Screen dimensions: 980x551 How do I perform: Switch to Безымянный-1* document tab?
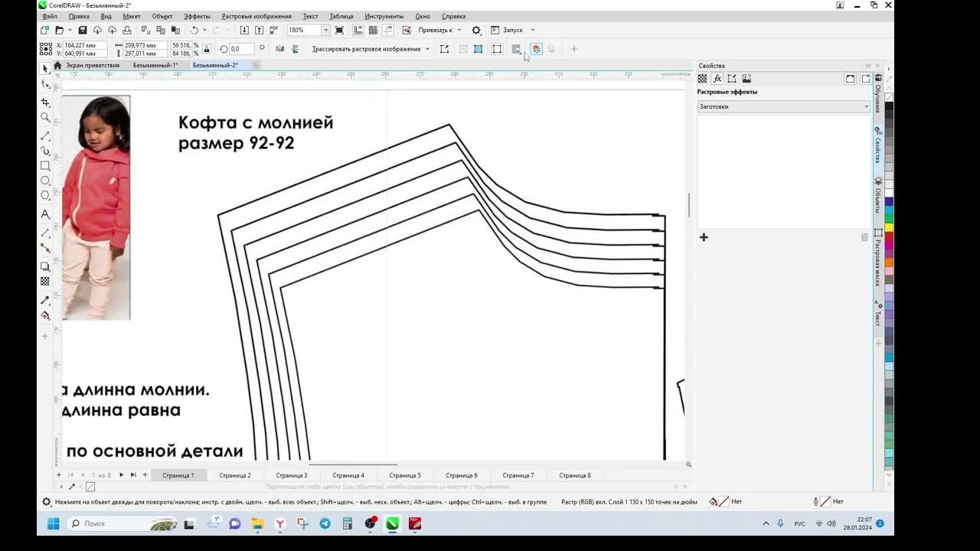click(155, 65)
